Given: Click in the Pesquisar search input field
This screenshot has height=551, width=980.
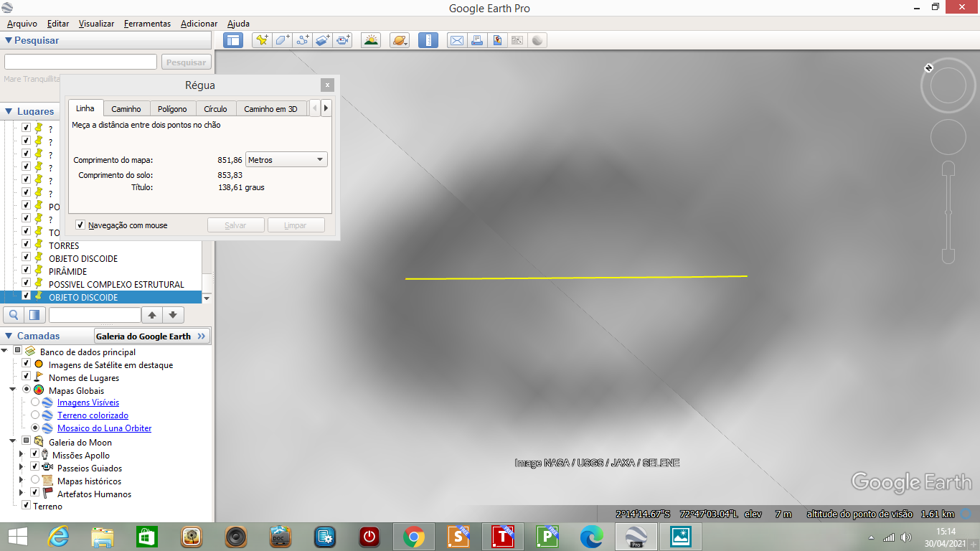Looking at the screenshot, I should coord(80,62).
